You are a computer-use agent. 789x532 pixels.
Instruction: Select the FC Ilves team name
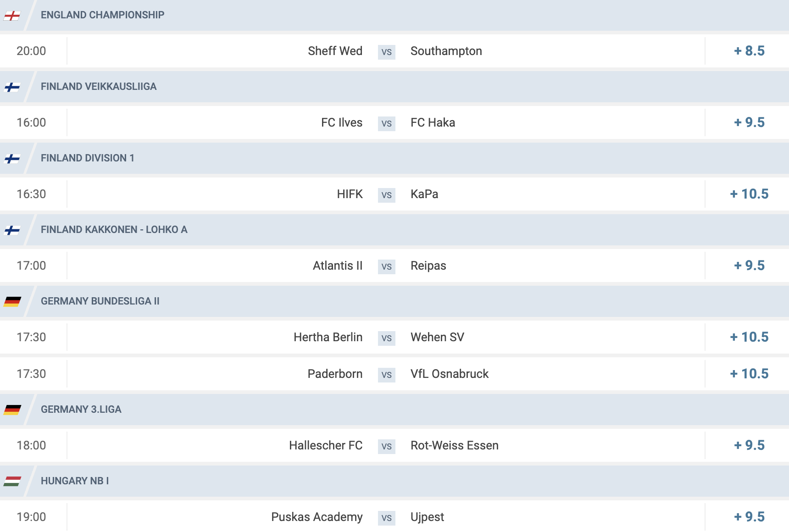[x=342, y=122]
